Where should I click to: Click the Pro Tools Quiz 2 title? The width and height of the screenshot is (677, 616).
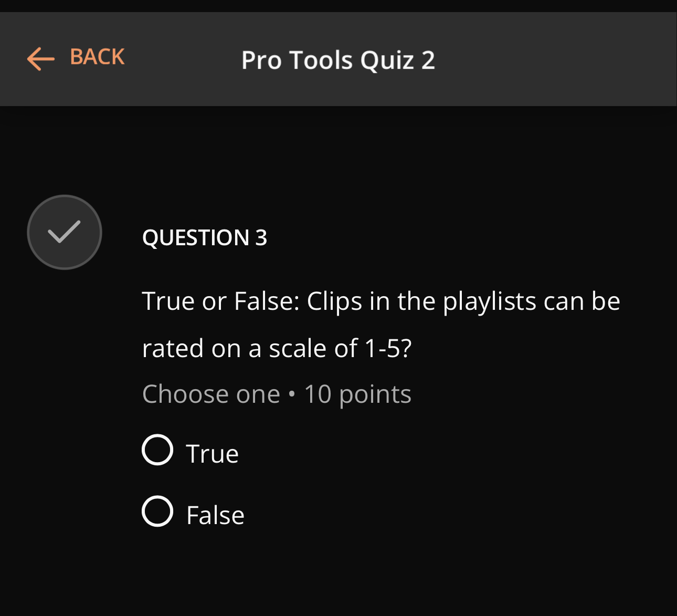tap(338, 59)
